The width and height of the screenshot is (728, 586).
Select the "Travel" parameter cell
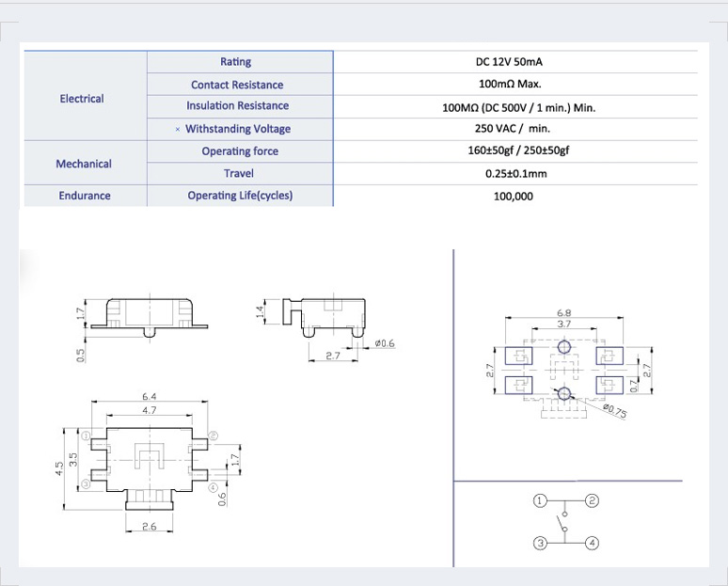[x=240, y=174]
